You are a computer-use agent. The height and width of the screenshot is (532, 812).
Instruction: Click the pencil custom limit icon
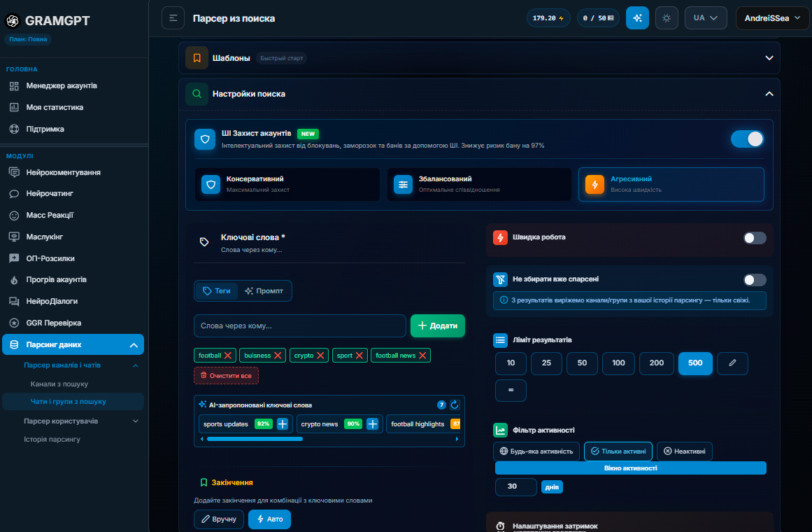(732, 363)
